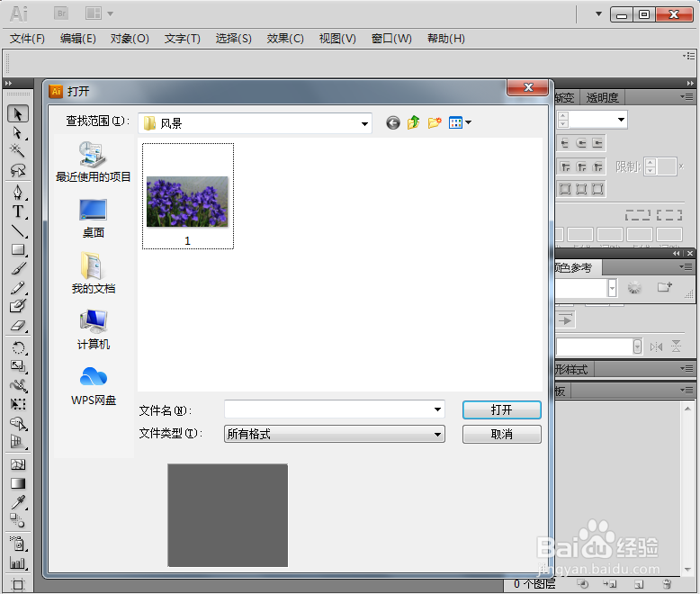The width and height of the screenshot is (700, 594).
Task: Open the workspace switcher dropdown arrow
Action: (598, 13)
